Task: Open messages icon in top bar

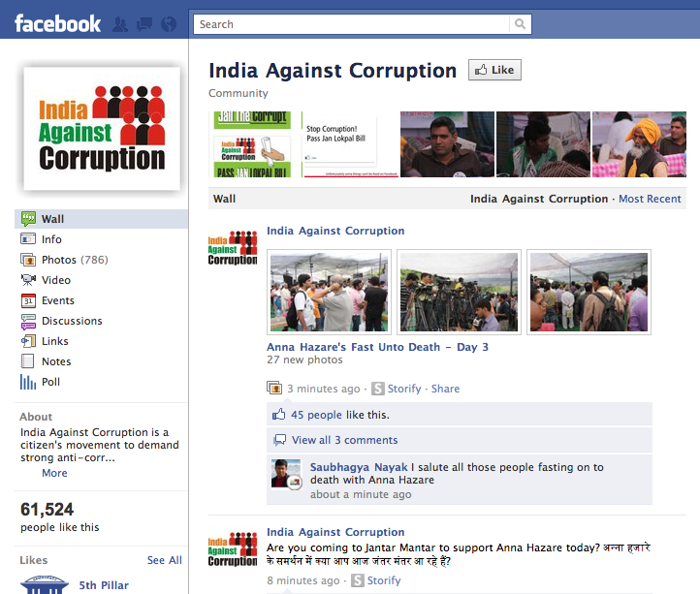Action: pos(144,24)
